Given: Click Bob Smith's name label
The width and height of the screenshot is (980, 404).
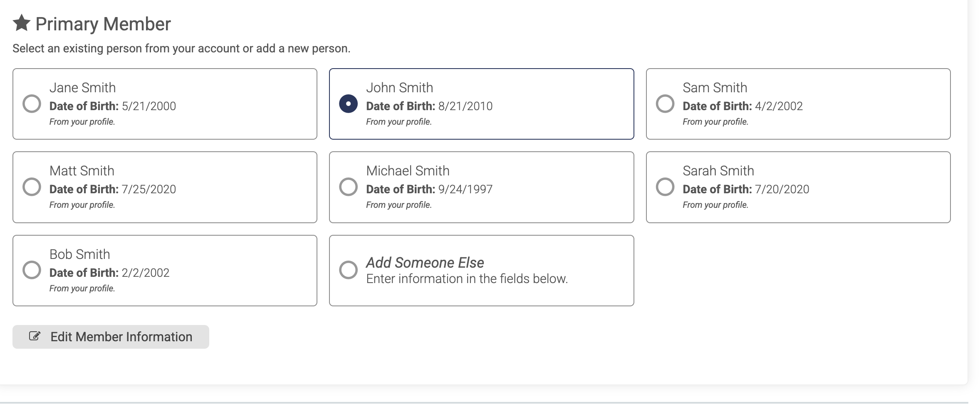Looking at the screenshot, I should (x=79, y=254).
